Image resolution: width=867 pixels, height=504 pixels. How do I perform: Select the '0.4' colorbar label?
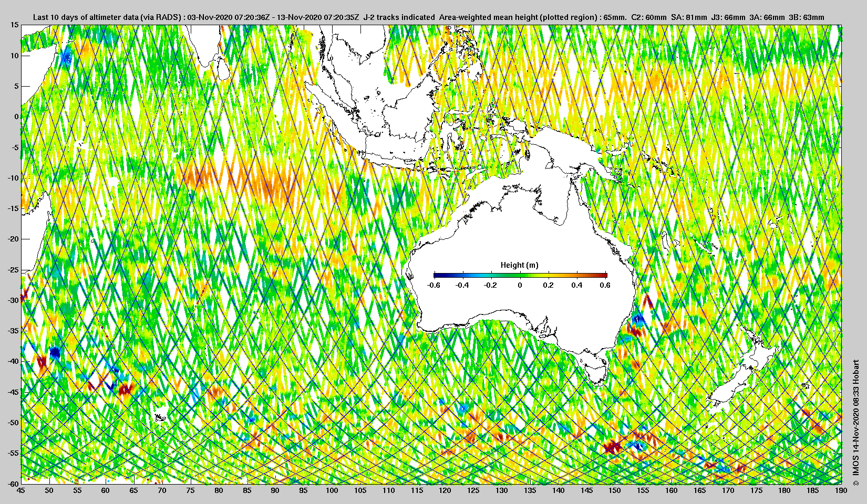[x=577, y=286]
